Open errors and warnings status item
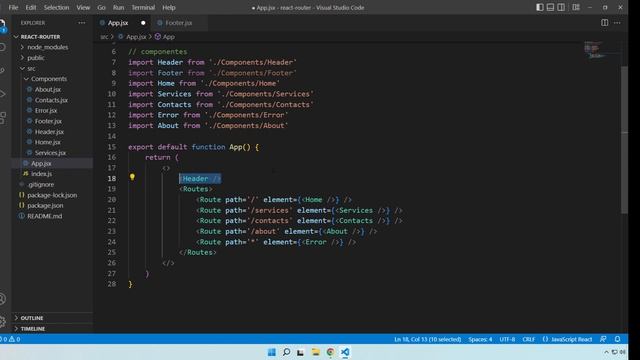This screenshot has height=360, width=640. tap(11, 339)
